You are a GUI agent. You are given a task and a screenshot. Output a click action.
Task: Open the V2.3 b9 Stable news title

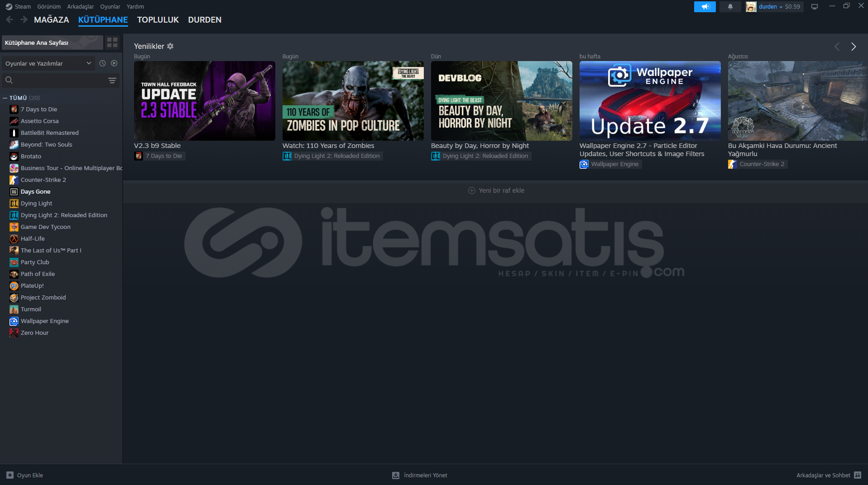pyautogui.click(x=157, y=146)
